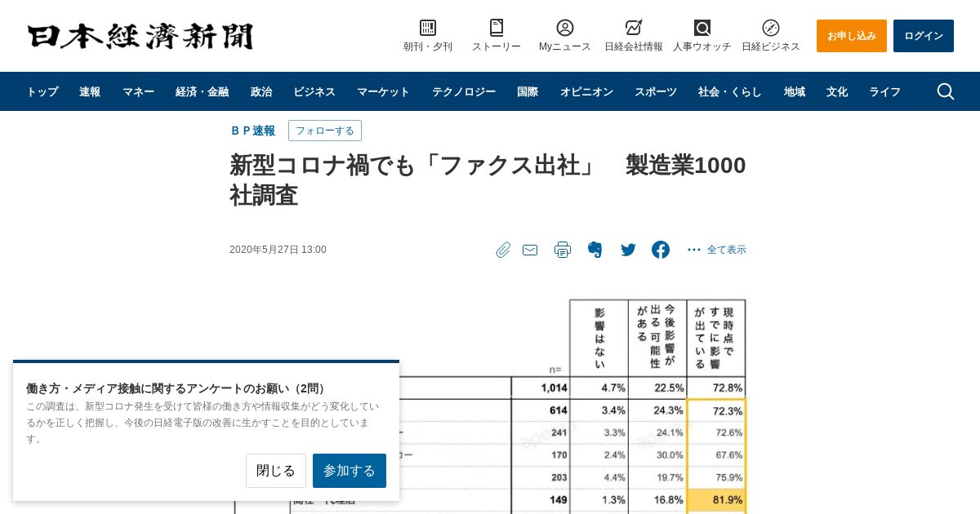The image size is (980, 514).
Task: Open オピニオン navigation item
Action: click(586, 91)
